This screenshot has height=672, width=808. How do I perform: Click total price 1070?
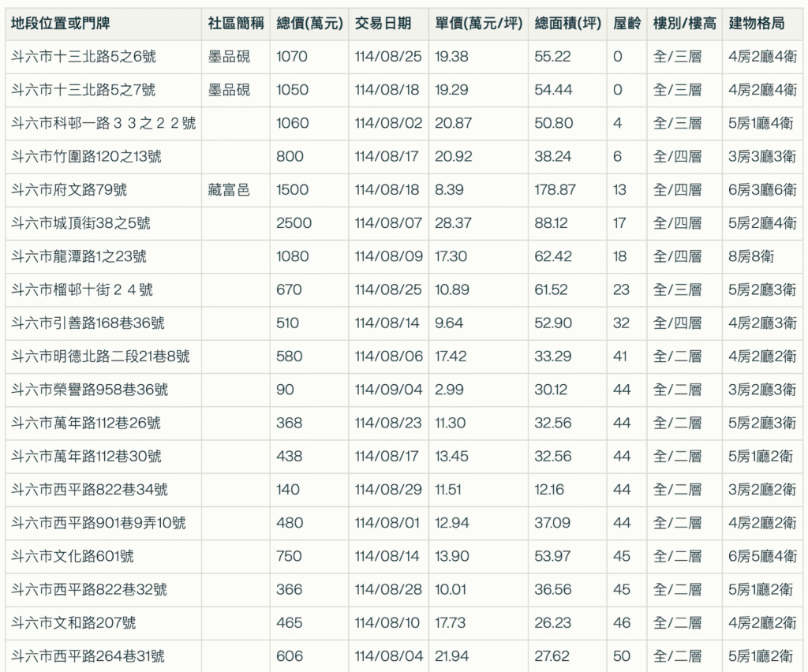[292, 57]
